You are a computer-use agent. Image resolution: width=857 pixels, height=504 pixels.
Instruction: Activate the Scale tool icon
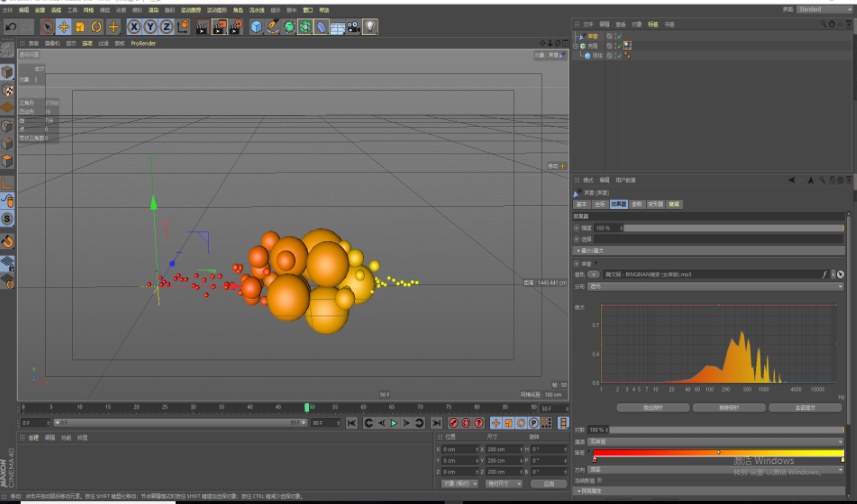[x=80, y=26]
